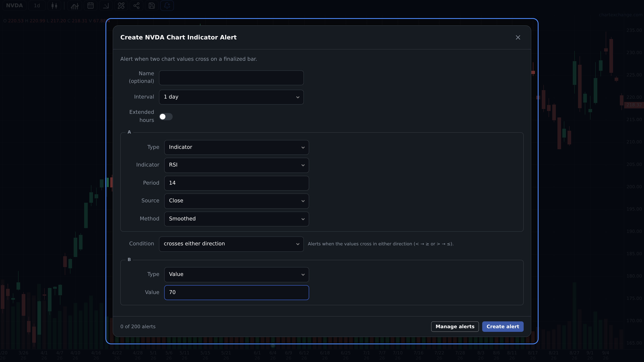Open the Indicator RSI dropdown
The height and width of the screenshot is (362, 644).
(x=236, y=165)
